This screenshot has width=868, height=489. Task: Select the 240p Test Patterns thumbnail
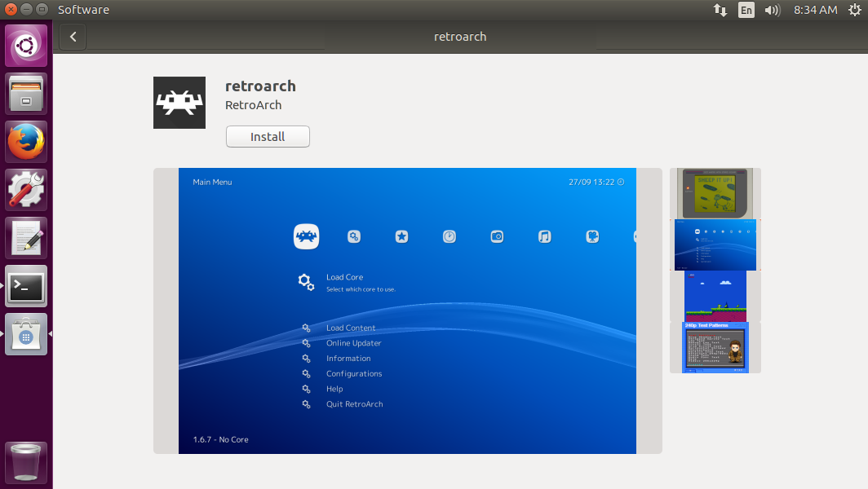pyautogui.click(x=715, y=347)
